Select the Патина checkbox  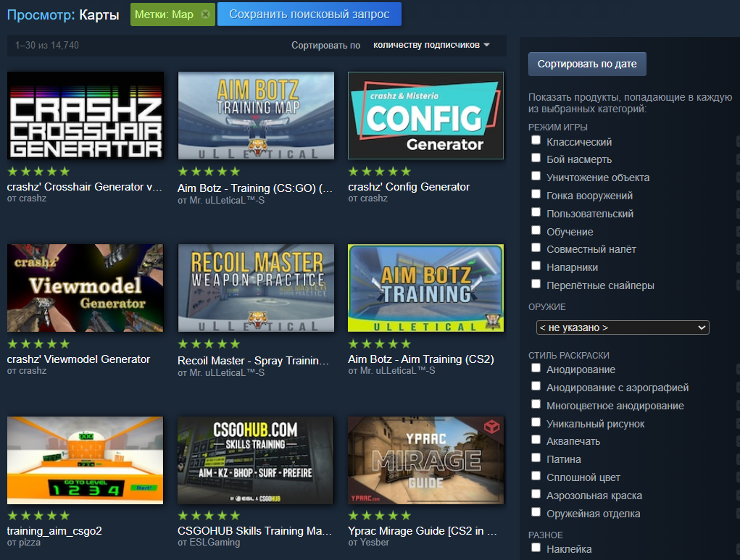(x=536, y=458)
